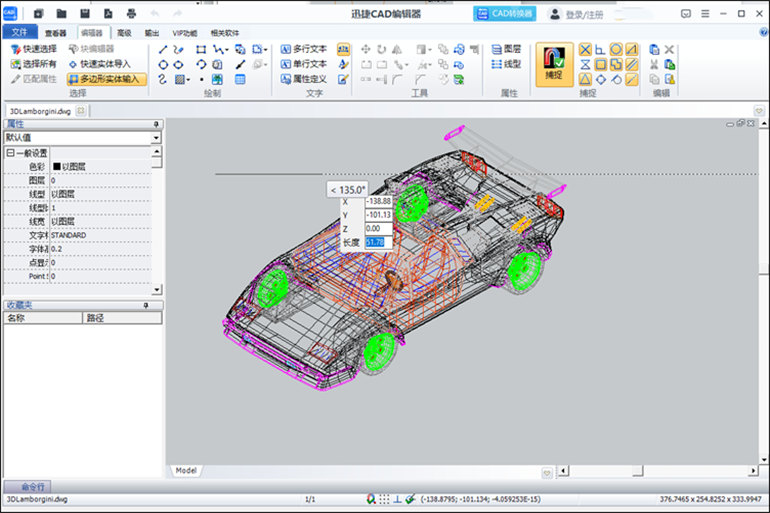Pick the Rectangle drawing tool
770x513 pixels.
tap(201, 50)
